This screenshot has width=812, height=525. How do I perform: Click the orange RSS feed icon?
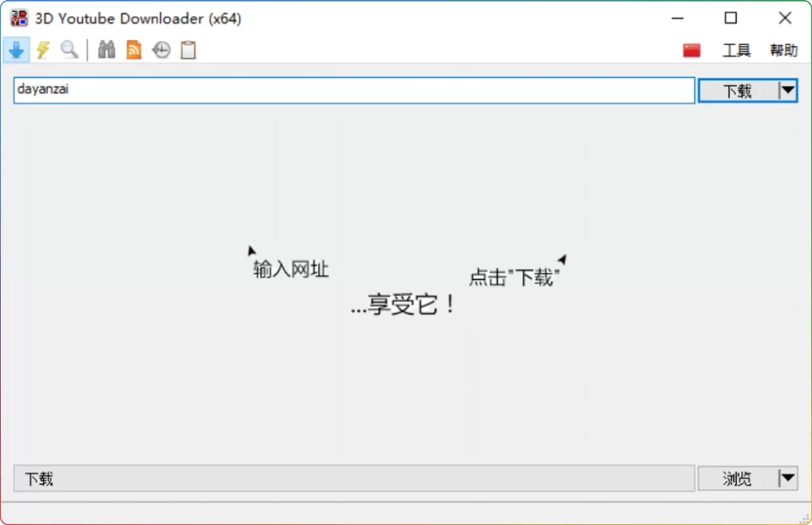coord(133,49)
